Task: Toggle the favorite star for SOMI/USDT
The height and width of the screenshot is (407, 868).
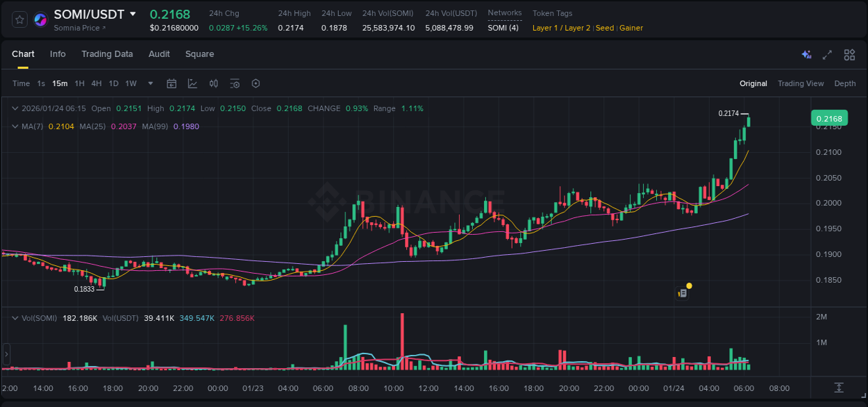Action: click(x=19, y=19)
